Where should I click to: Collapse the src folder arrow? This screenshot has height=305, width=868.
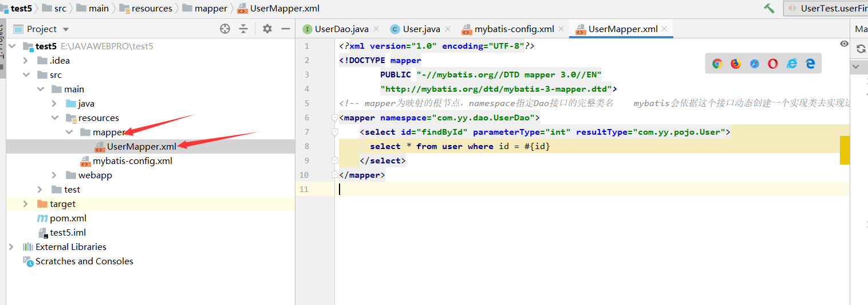(26, 75)
